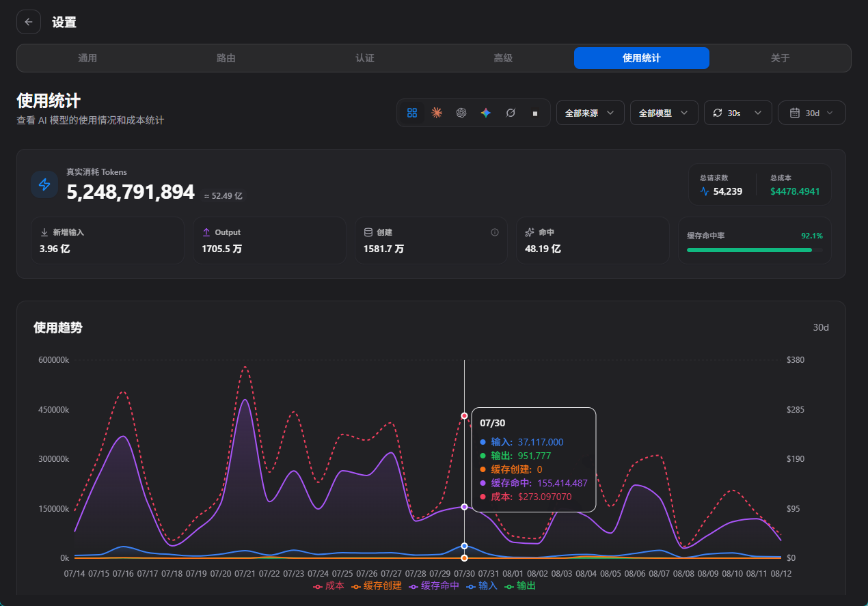
Task: Filter by the Claude starburst icon
Action: coord(437,113)
